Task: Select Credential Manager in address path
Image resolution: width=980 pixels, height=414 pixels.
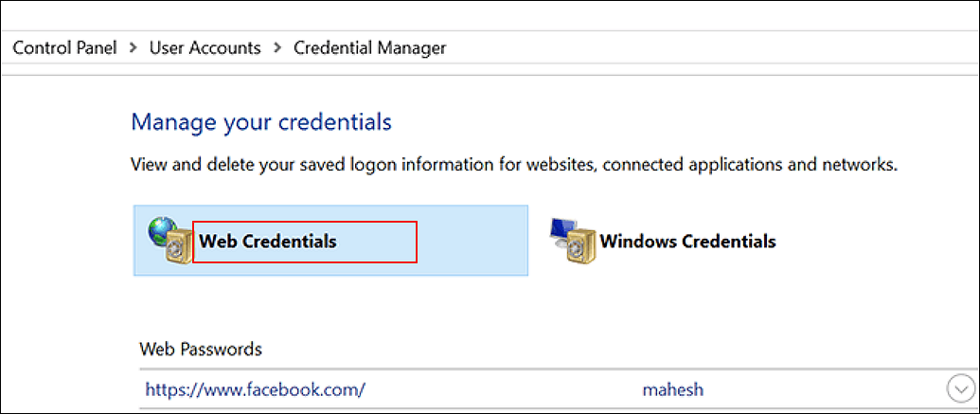Action: coord(369,47)
